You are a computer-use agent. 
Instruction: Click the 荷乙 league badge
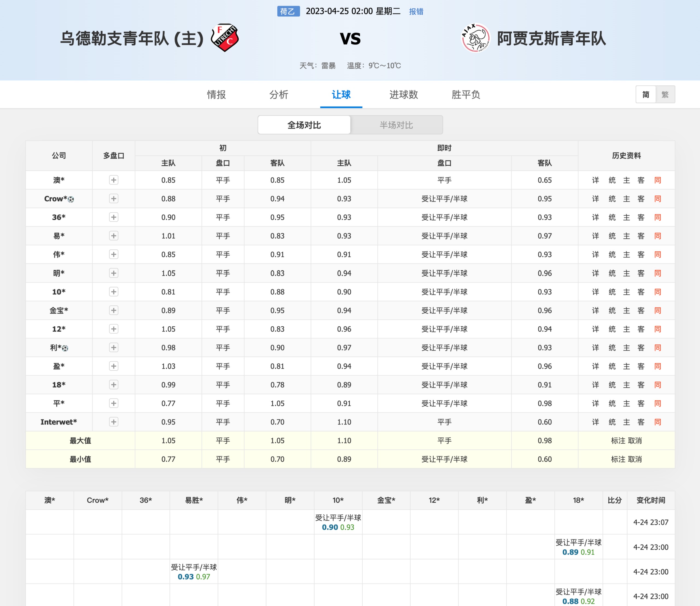coord(288,11)
